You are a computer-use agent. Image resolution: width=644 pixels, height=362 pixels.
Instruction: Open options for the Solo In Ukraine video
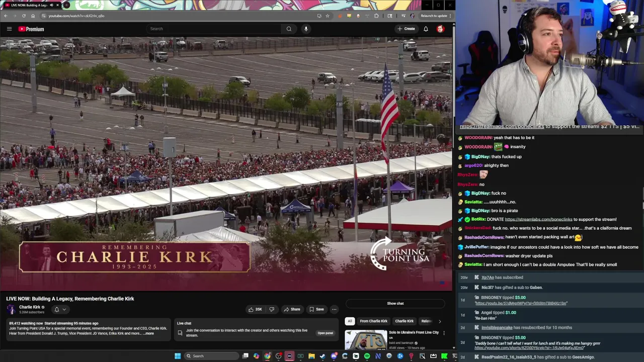444,333
